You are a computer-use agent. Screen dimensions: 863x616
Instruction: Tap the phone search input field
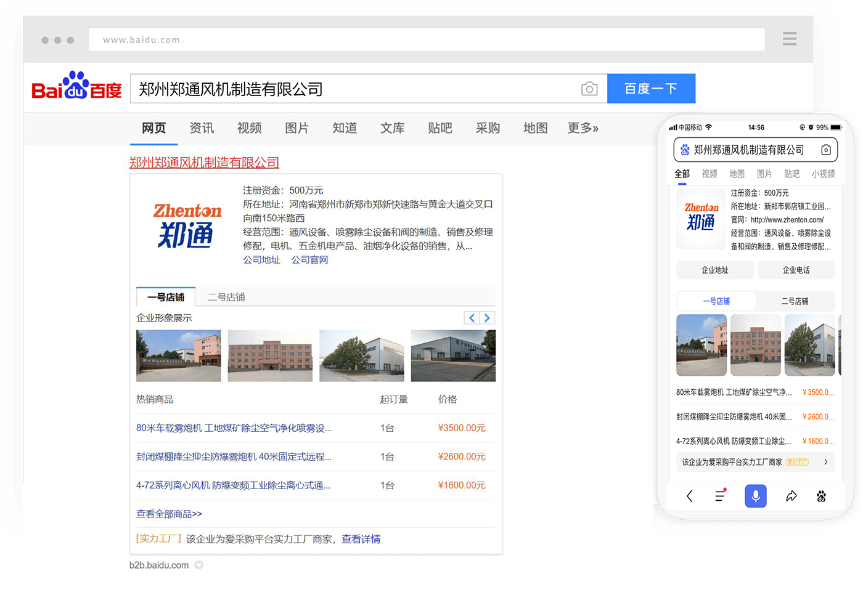tap(756, 150)
